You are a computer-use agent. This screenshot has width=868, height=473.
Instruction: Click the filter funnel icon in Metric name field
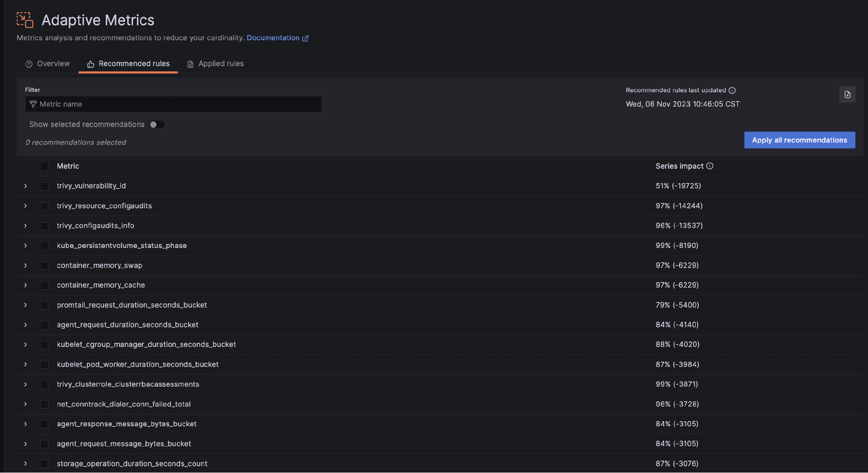33,104
